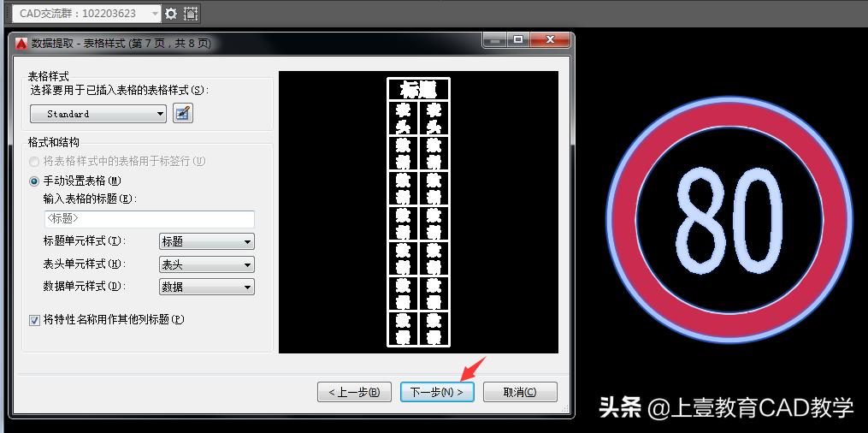This screenshot has height=433, width=868.
Task: Click the table style preview thumbnail
Action: pos(418,212)
